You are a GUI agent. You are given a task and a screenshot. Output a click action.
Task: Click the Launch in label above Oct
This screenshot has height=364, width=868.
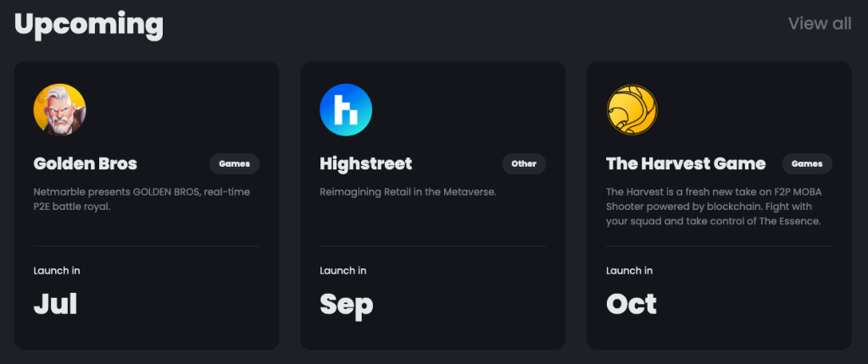point(630,271)
